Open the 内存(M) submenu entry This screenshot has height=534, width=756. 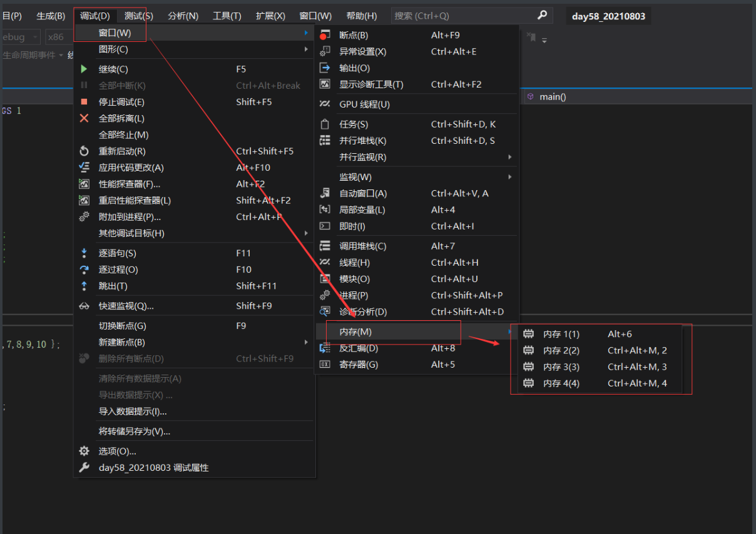(x=417, y=331)
